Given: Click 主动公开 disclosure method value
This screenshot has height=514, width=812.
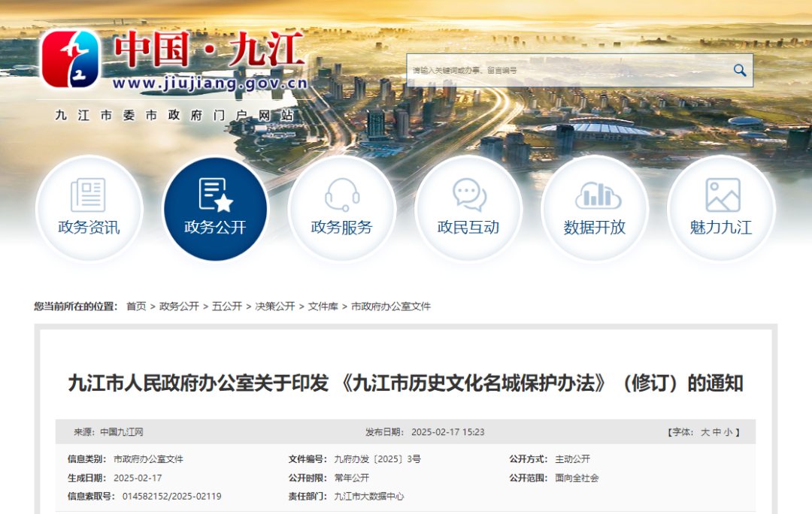Looking at the screenshot, I should (x=573, y=459).
